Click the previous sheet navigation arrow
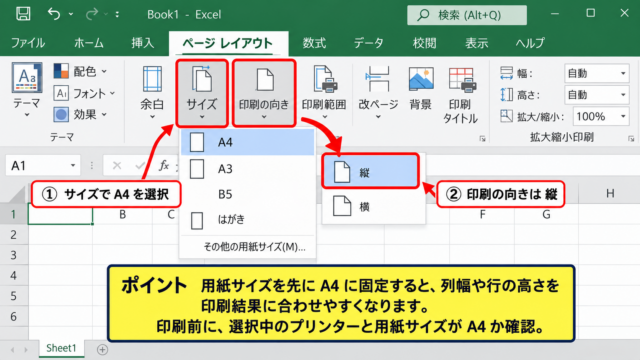The image size is (640, 360). pyautogui.click(x=13, y=350)
